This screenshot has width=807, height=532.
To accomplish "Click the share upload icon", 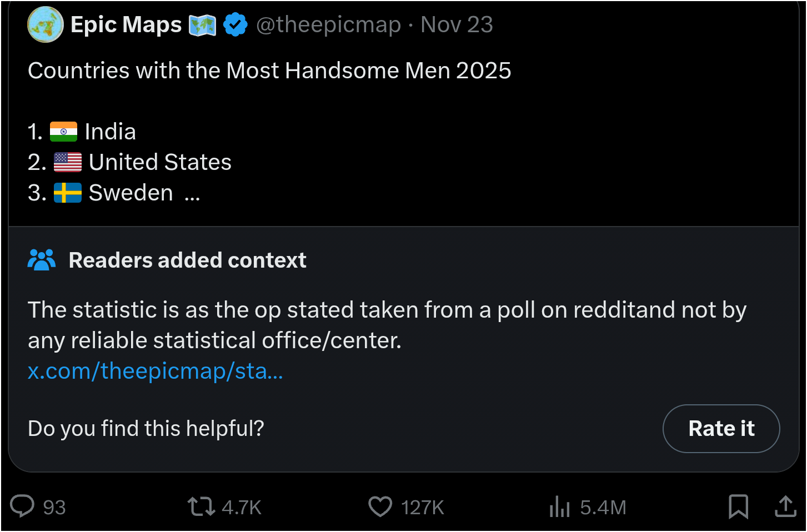I will coord(785,506).
